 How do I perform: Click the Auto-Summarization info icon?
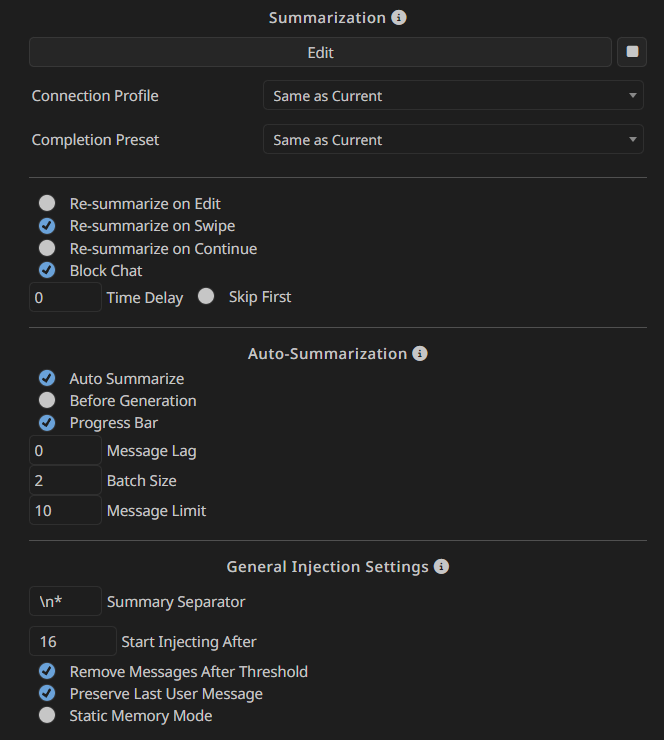coord(420,353)
